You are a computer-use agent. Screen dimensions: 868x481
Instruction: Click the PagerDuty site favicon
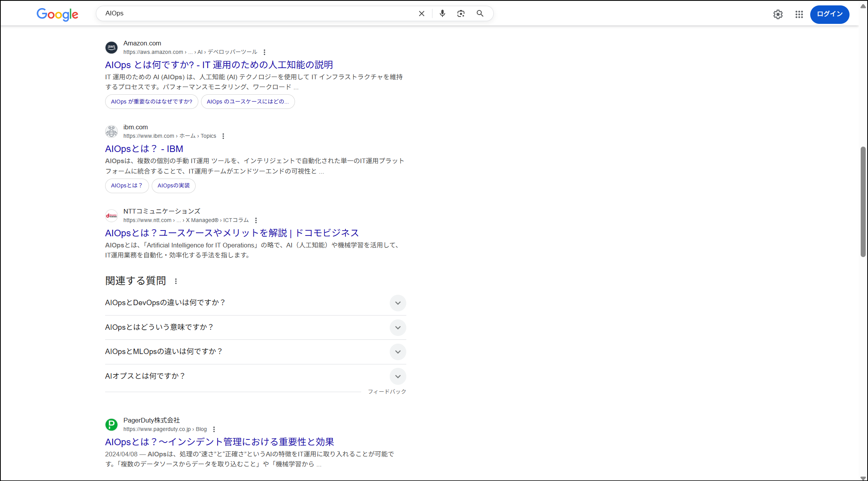tap(111, 424)
